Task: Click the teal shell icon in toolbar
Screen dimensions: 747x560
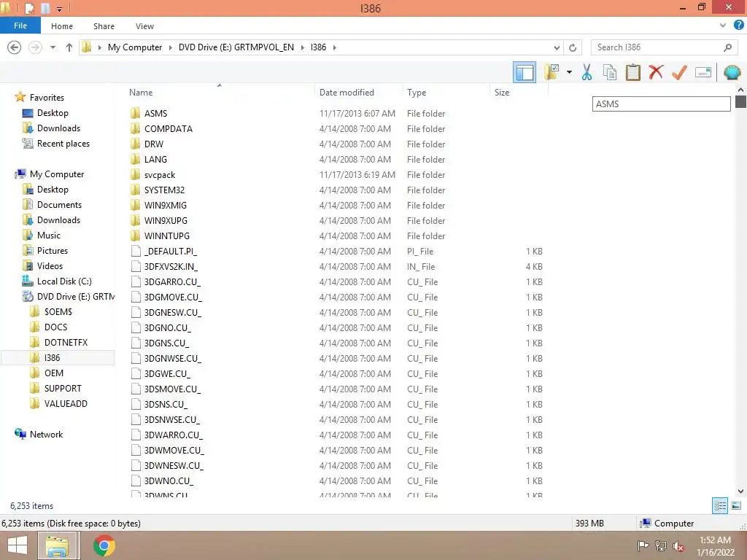Action: (x=732, y=72)
